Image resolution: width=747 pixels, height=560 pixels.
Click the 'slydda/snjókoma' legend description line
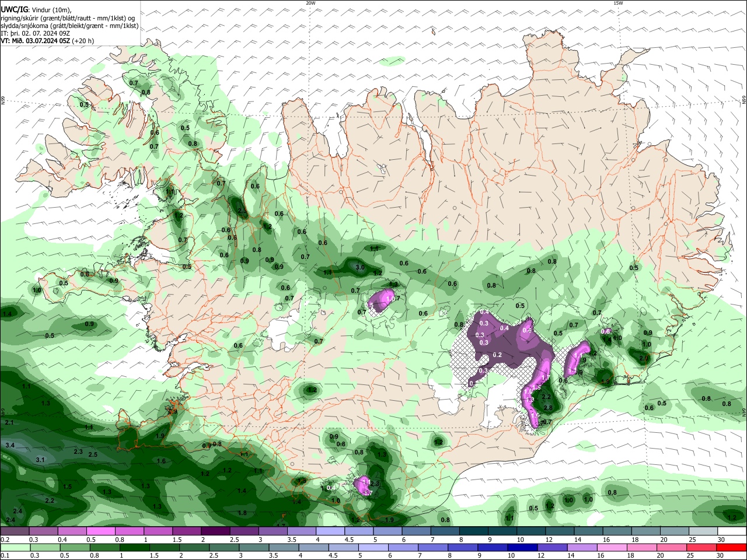(69, 26)
